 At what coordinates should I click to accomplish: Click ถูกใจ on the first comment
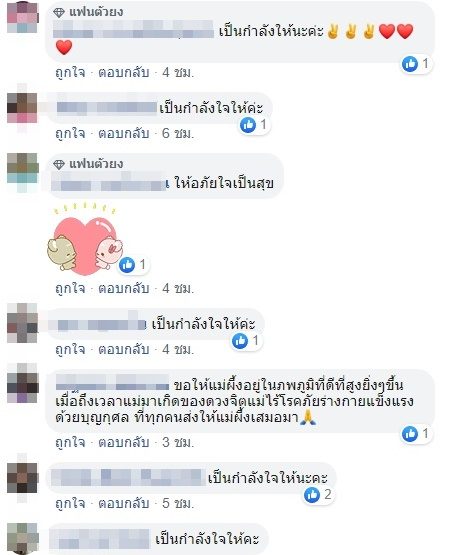pos(70,73)
